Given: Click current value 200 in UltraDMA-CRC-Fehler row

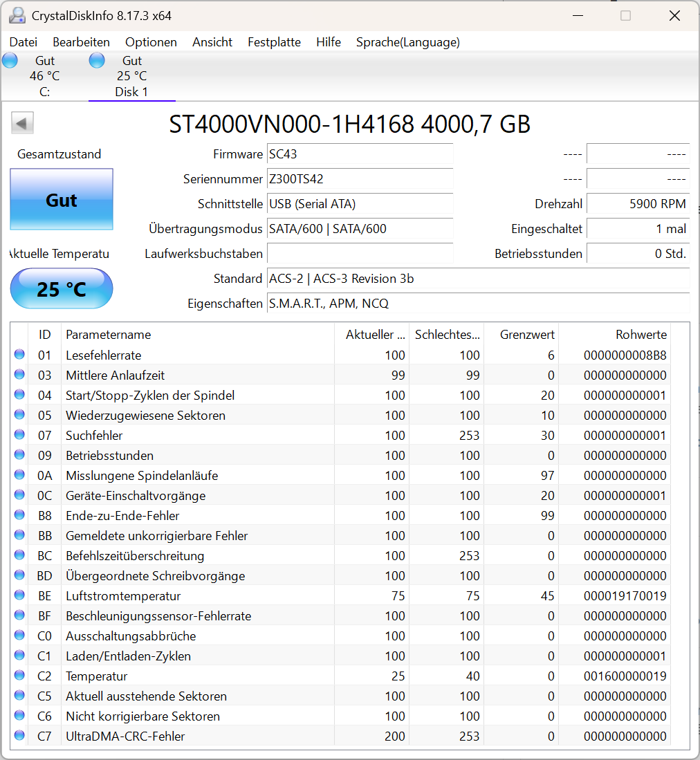Looking at the screenshot, I should pos(394,736).
